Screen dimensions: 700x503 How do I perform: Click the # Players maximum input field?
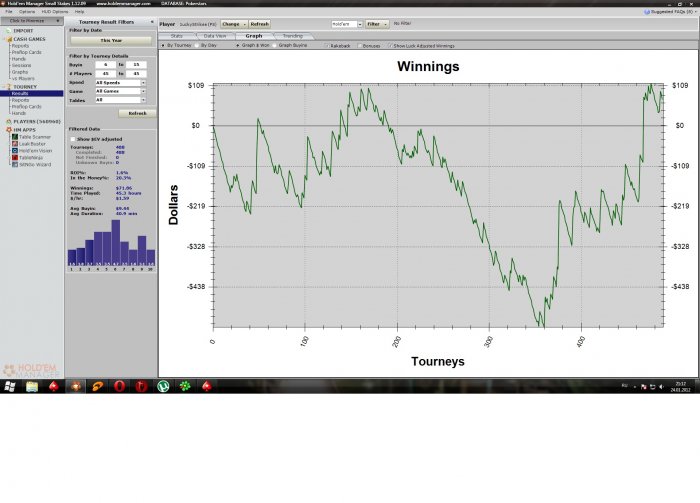[136, 74]
